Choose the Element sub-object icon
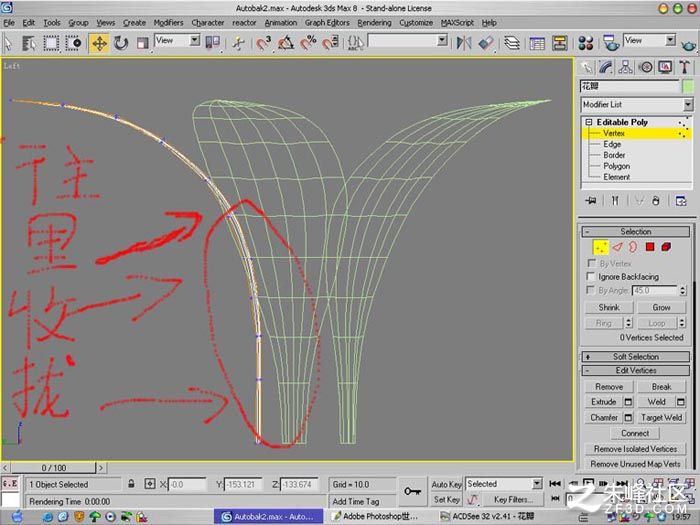Screen dimensions: 700x525 coord(666,247)
